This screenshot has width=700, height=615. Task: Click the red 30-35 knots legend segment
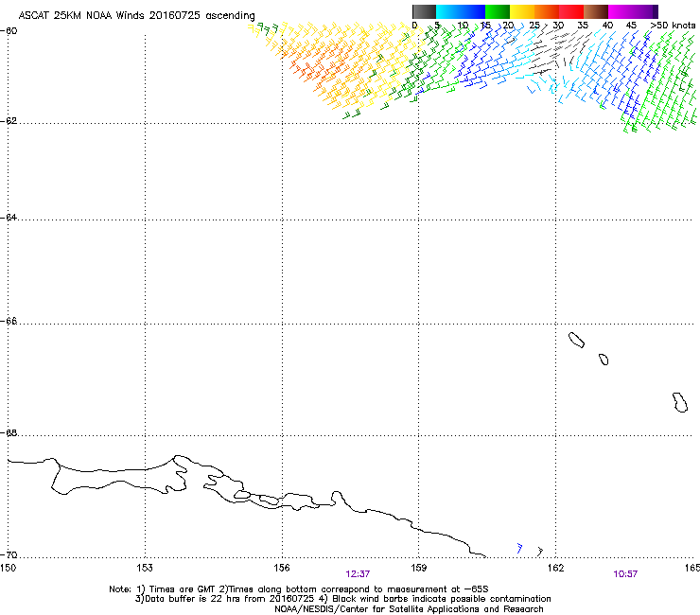click(x=571, y=11)
